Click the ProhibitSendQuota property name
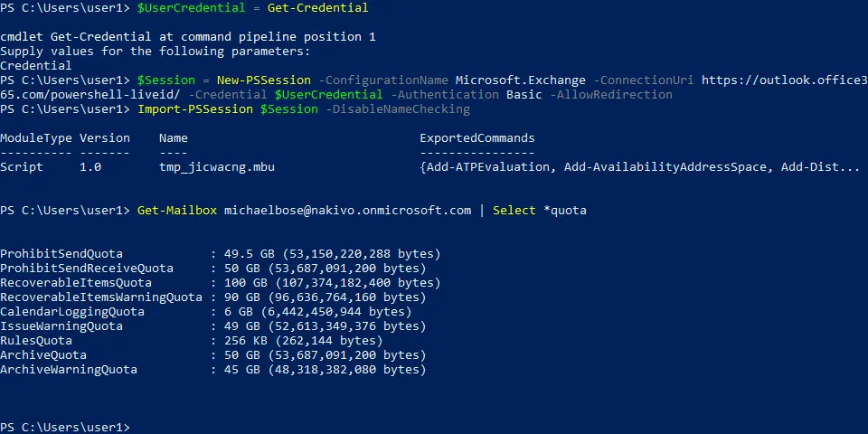Viewport: 868px width, 434px height. coord(61,253)
